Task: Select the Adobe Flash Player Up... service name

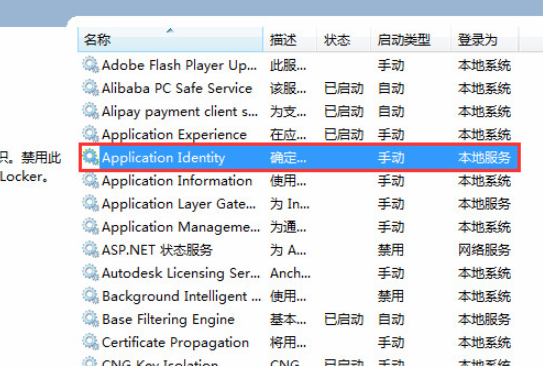Action: coord(179,65)
